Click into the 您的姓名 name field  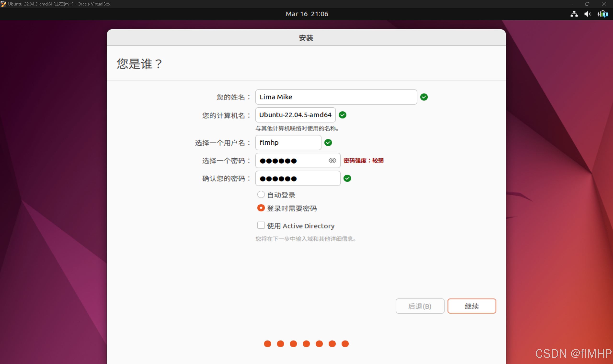tap(336, 97)
